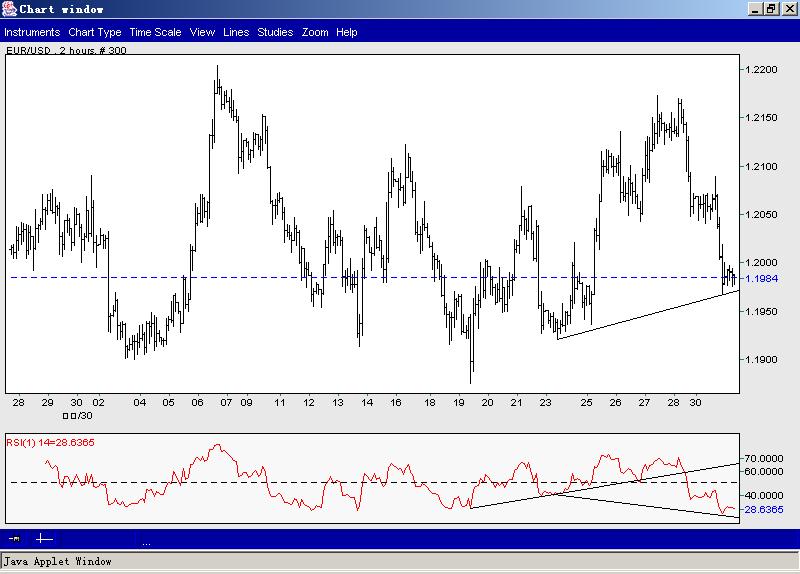Image resolution: width=800 pixels, height=574 pixels.
Task: Open the Time Scale menu
Action: point(155,32)
